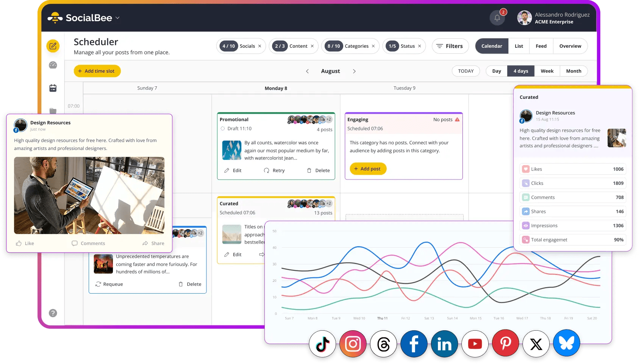Screen dimensions: 639x364
Task: Click the Facebook round icon
Action: pyautogui.click(x=414, y=344)
